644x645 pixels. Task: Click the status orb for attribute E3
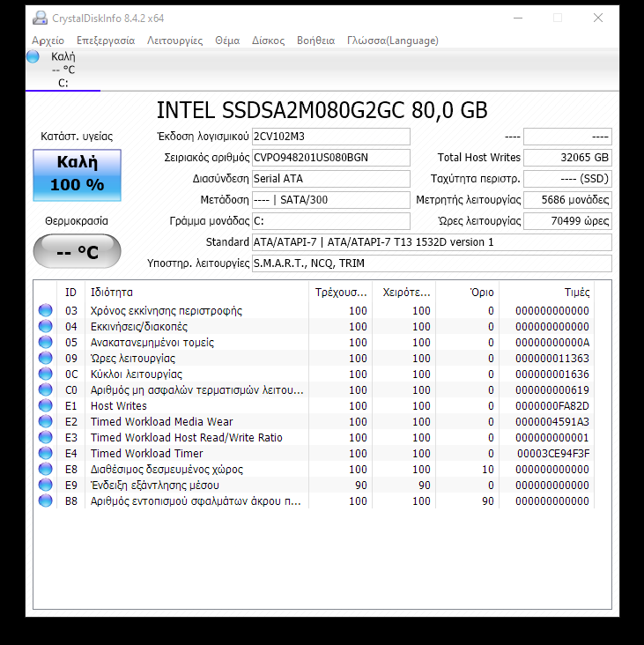tap(46, 437)
